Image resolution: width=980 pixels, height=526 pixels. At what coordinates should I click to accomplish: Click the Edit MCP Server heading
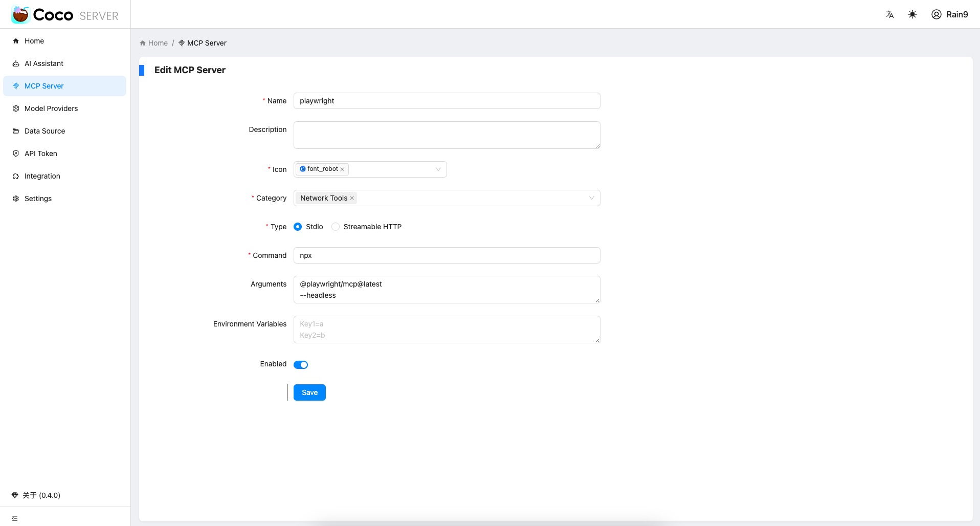point(190,70)
